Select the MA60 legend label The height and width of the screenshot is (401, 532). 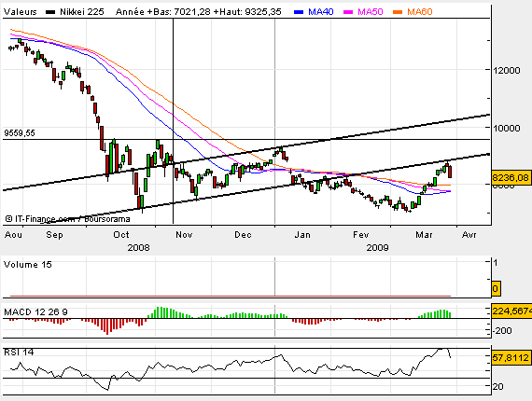pos(420,12)
